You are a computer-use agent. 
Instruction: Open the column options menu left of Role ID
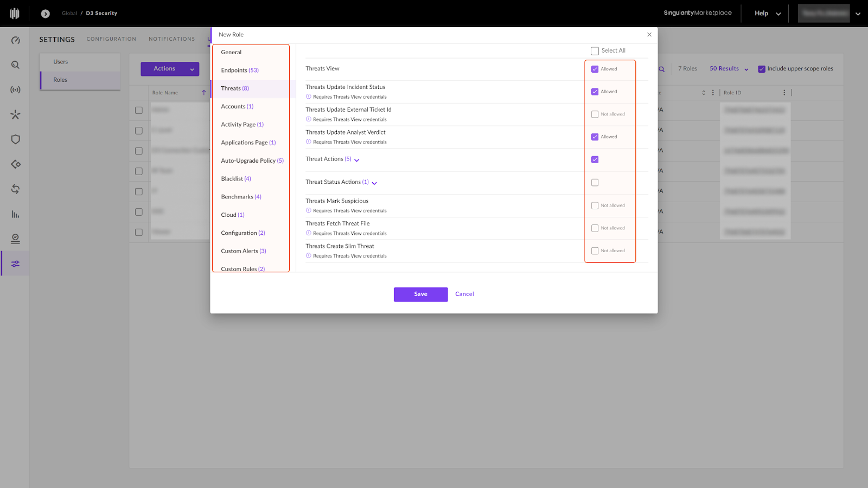(713, 93)
